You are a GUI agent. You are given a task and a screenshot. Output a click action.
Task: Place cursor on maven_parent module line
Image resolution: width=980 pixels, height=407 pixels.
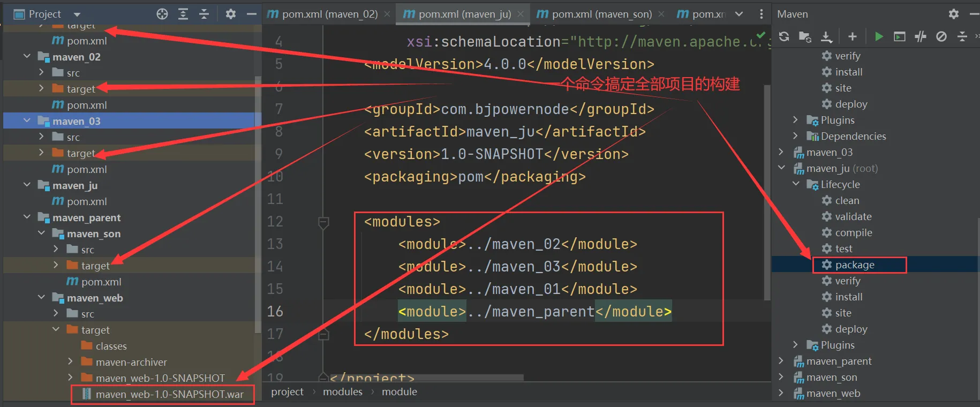click(x=534, y=311)
